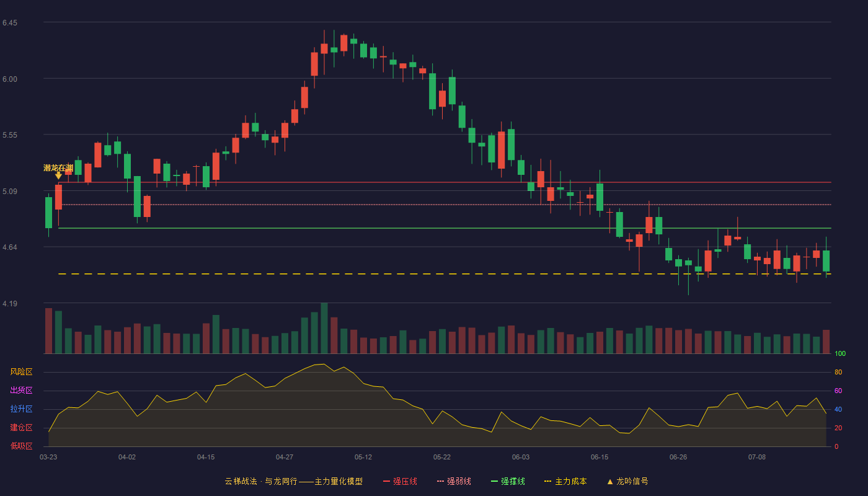Click the 4.19 price axis label
868x496 pixels.
(x=10, y=304)
